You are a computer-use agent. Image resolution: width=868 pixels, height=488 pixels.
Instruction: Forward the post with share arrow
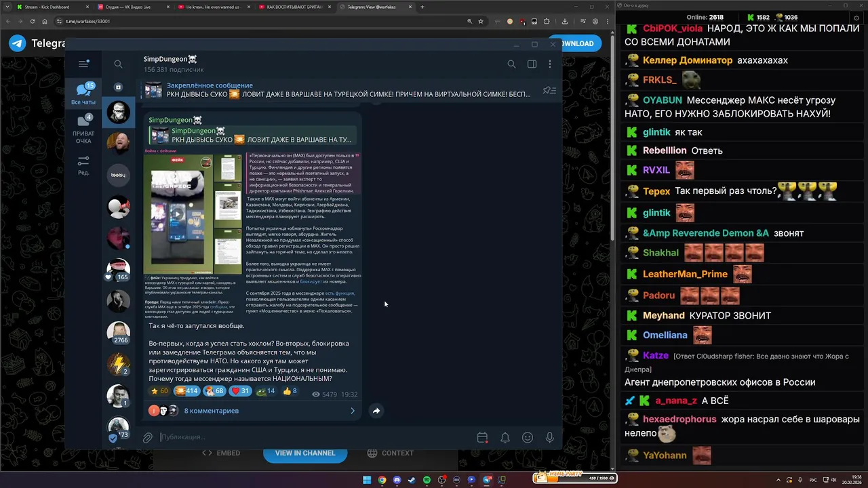[376, 411]
